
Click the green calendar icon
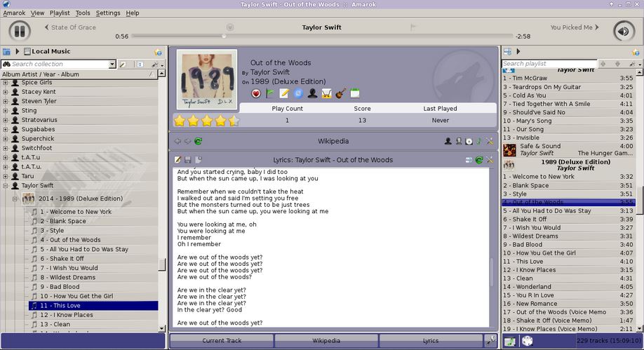[x=355, y=94]
